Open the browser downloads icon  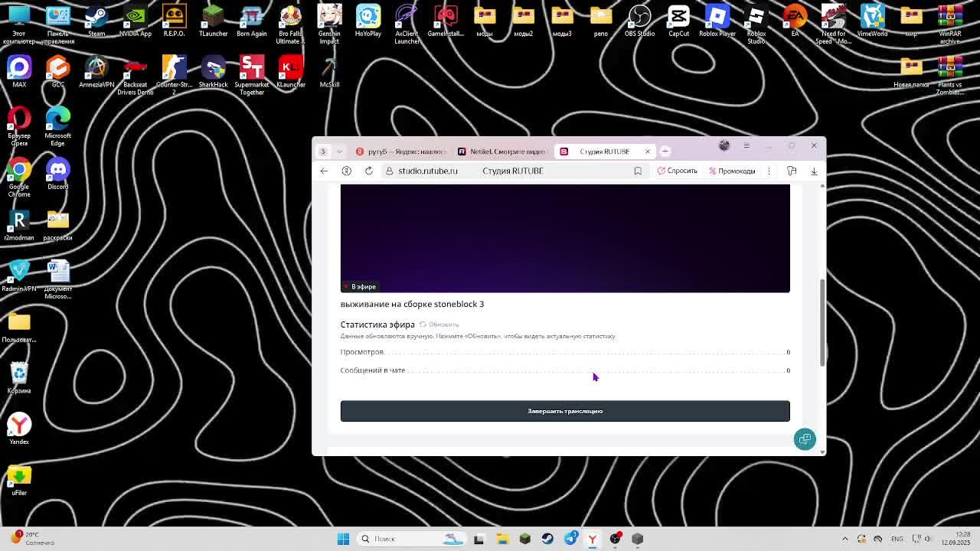(x=814, y=171)
